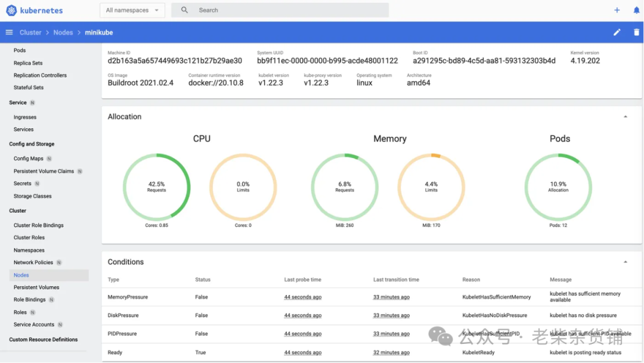The image size is (644, 363).
Task: Click the minikube breadcrumb item
Action: (x=98, y=32)
